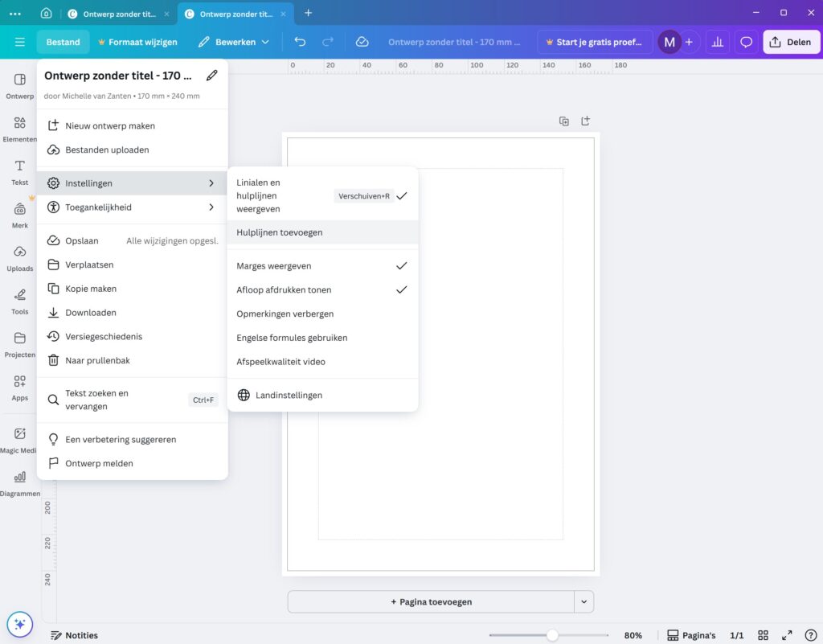Click the Pagina toevoegen button
Viewport: 823px width, 644px height.
coord(431,601)
